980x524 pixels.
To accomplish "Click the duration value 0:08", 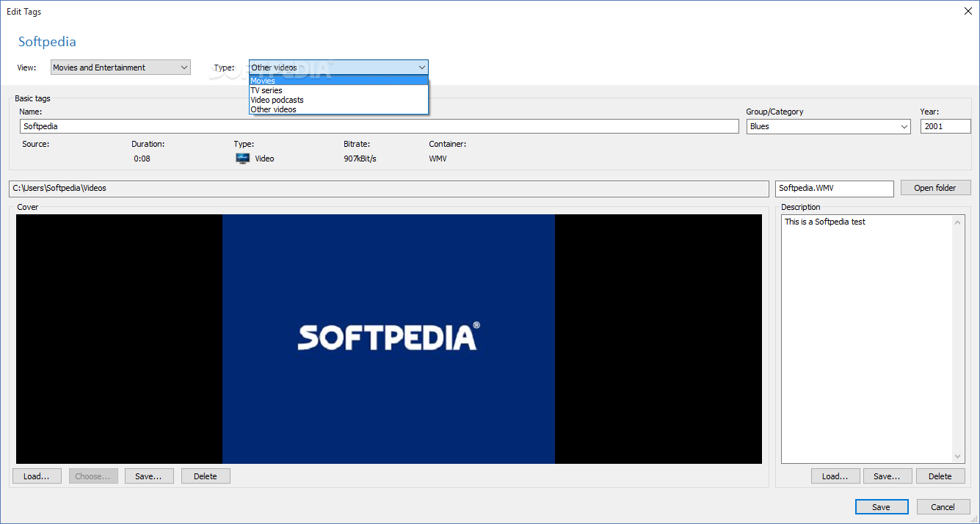I will pyautogui.click(x=142, y=159).
